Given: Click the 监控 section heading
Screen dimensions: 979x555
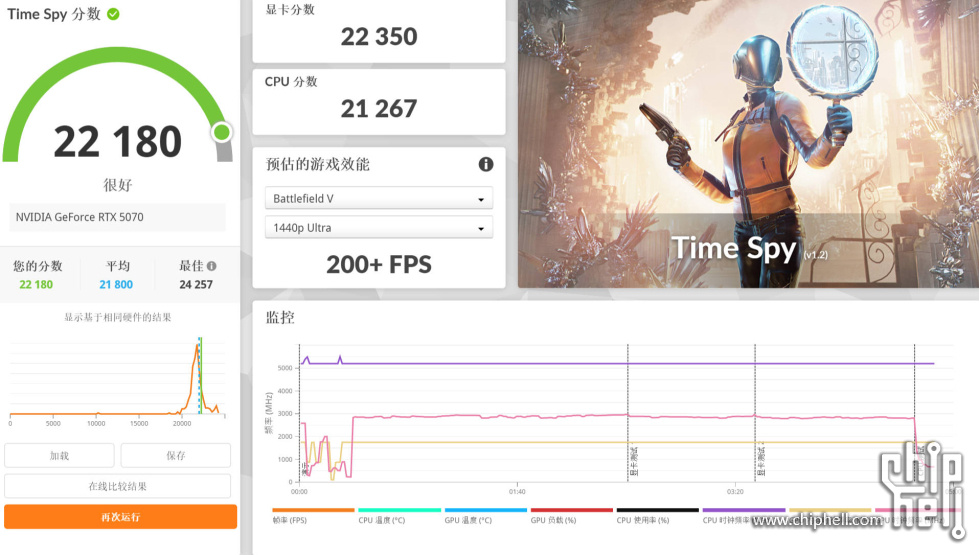Looking at the screenshot, I should (280, 317).
